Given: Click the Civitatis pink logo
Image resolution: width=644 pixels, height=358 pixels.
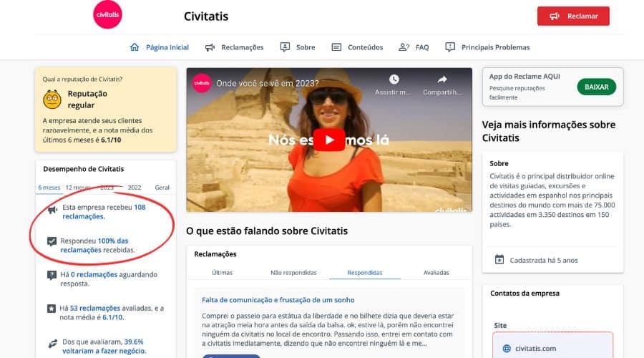Looking at the screenshot, I should pyautogui.click(x=107, y=14).
